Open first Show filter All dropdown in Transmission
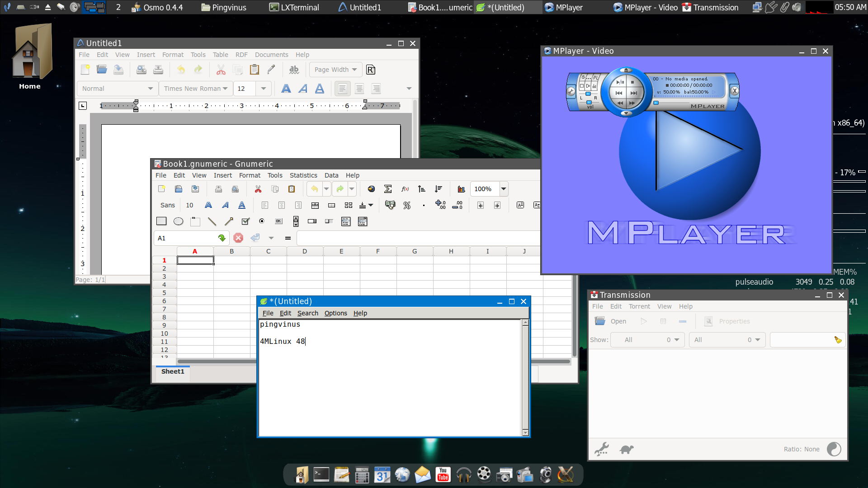 [647, 340]
